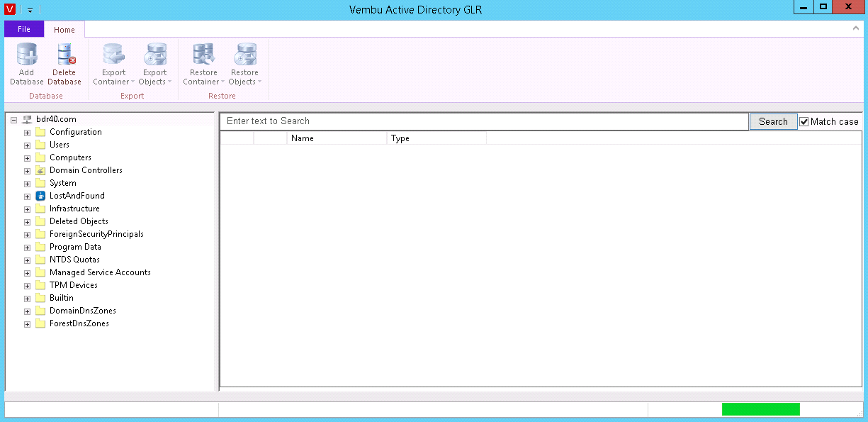Expand the Domain Controllers tree node

[x=27, y=171]
